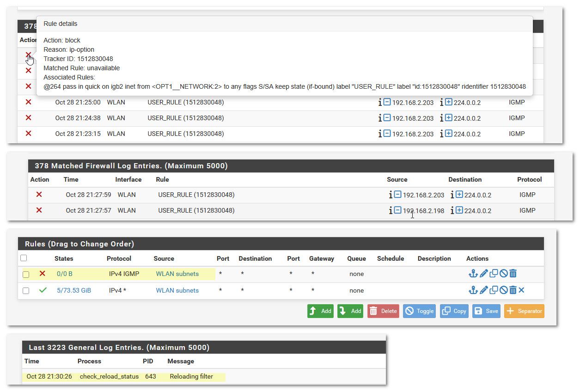Viewport: 580px width, 392px height.
Task: Click Add button with the upward arrow
Action: pyautogui.click(x=320, y=311)
